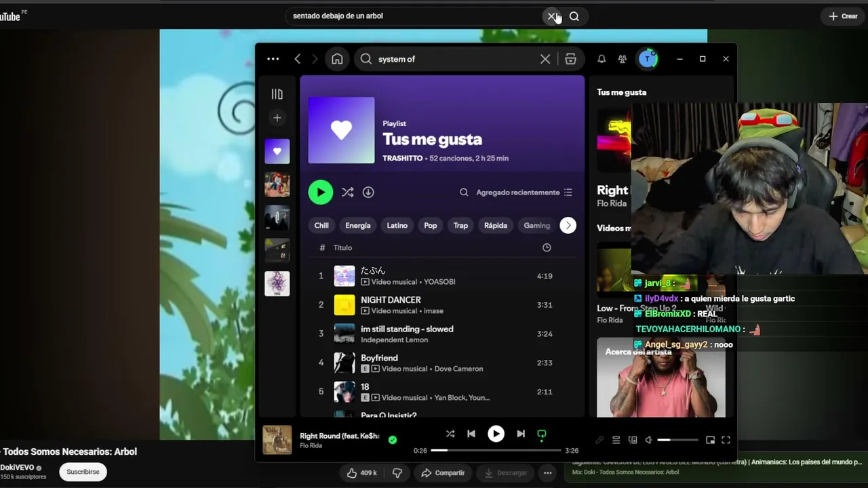This screenshot has height=488, width=868.
Task: Clear the YouTube search box
Action: coord(552,16)
